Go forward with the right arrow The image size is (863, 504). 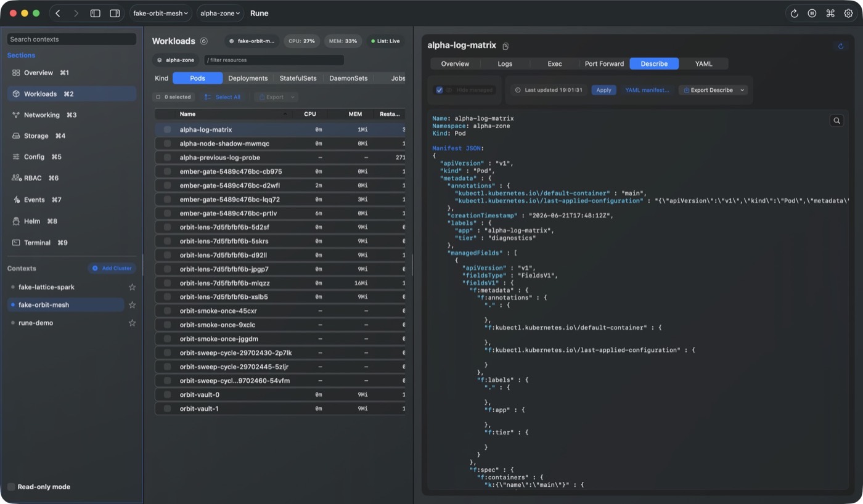coord(76,13)
